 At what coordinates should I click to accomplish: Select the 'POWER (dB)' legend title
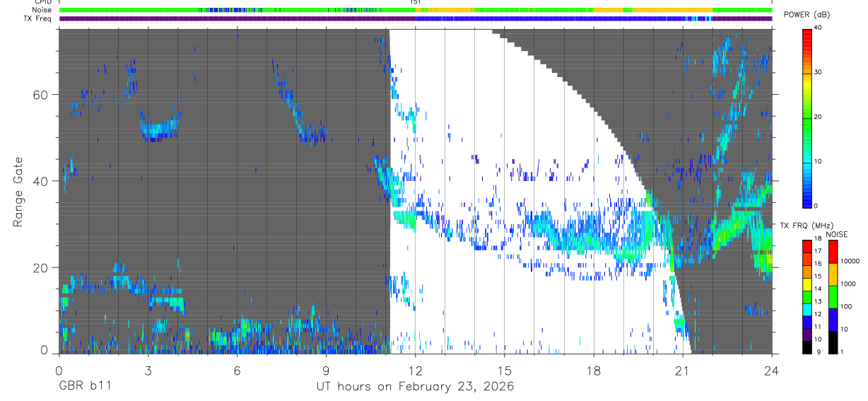[807, 15]
